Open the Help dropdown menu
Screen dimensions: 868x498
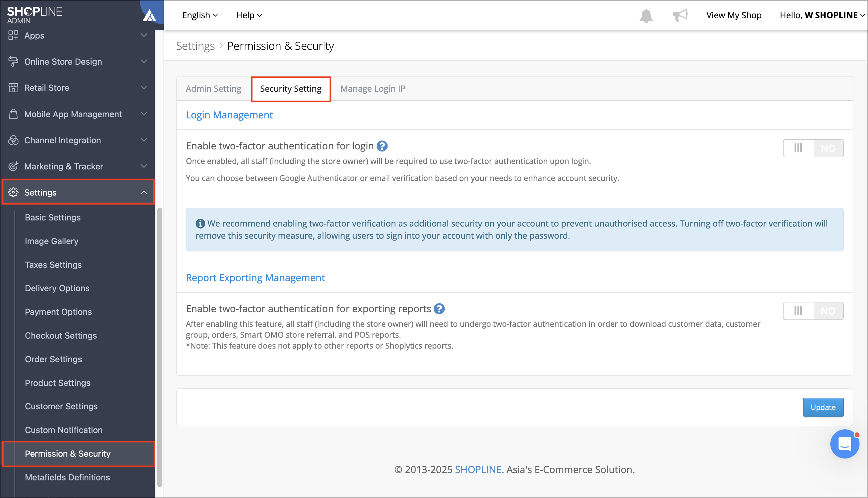coord(249,15)
